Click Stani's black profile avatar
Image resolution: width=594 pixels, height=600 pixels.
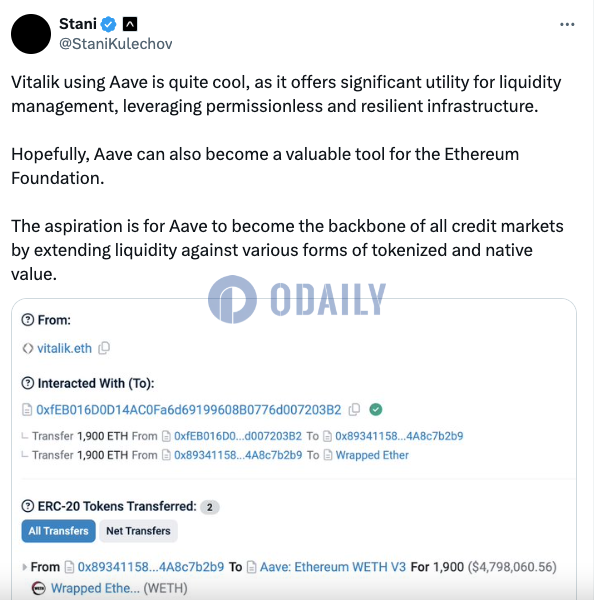click(31, 34)
